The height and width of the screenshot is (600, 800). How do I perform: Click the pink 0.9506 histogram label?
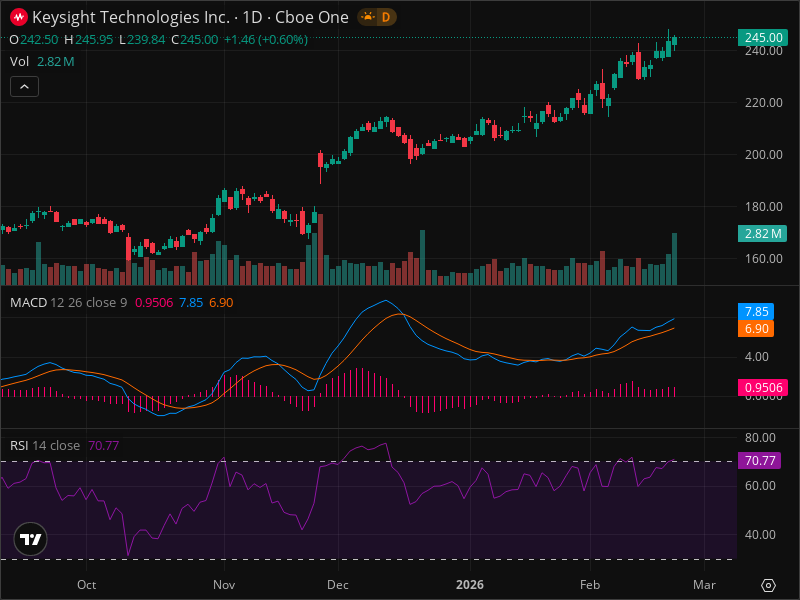point(763,388)
